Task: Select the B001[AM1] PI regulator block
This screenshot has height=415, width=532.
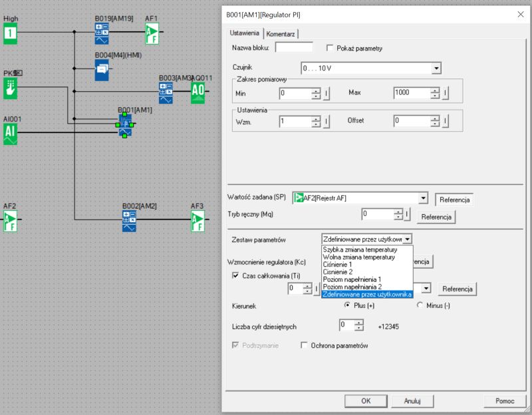Action: click(125, 125)
